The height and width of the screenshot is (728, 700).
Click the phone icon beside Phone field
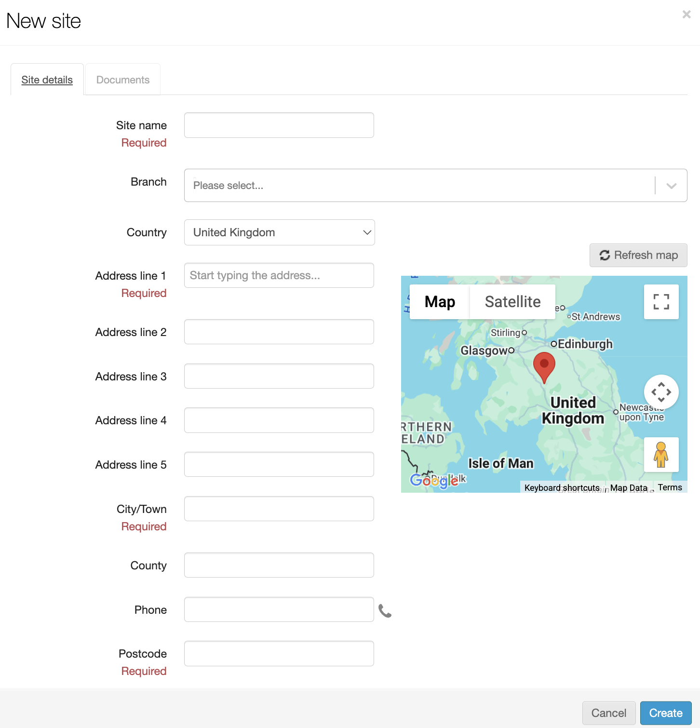(x=385, y=610)
